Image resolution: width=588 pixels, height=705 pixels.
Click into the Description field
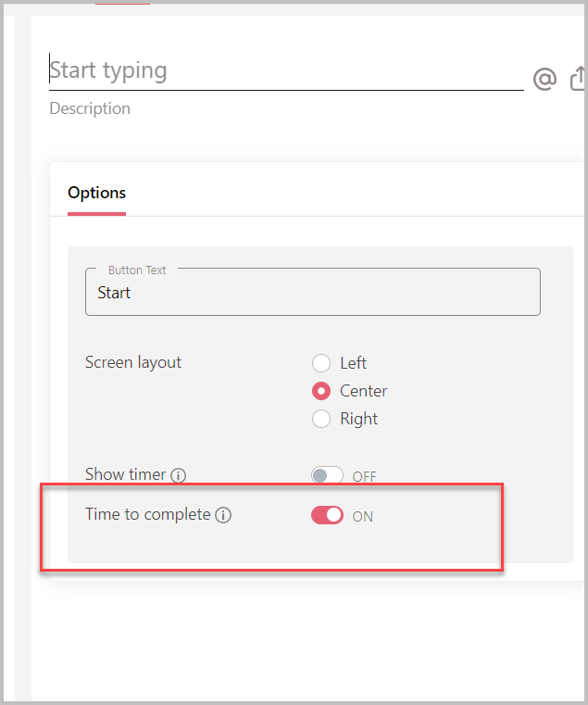point(90,108)
